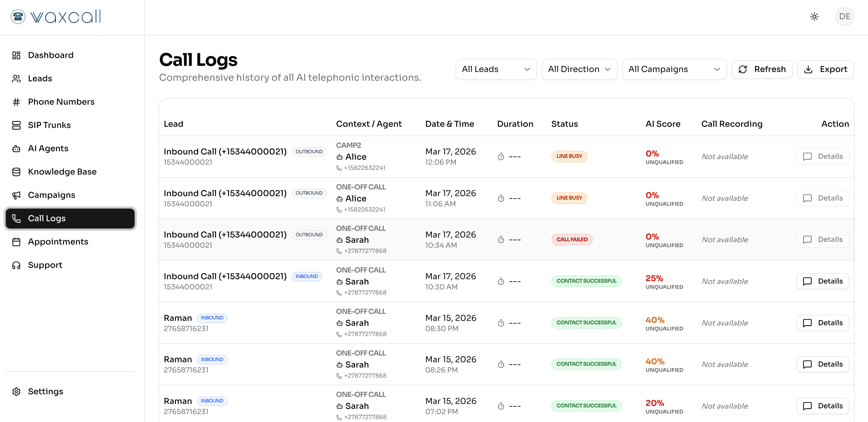Open Details for the 25% score call

pos(823,281)
